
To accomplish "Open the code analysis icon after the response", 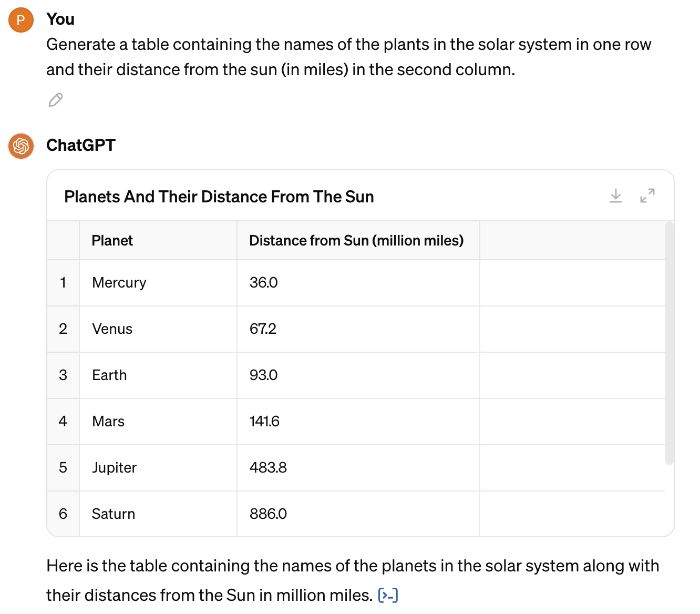I will [x=388, y=595].
